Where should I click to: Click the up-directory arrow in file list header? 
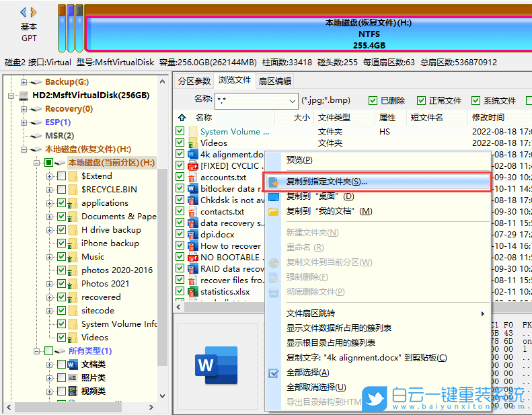pyautogui.click(x=182, y=118)
